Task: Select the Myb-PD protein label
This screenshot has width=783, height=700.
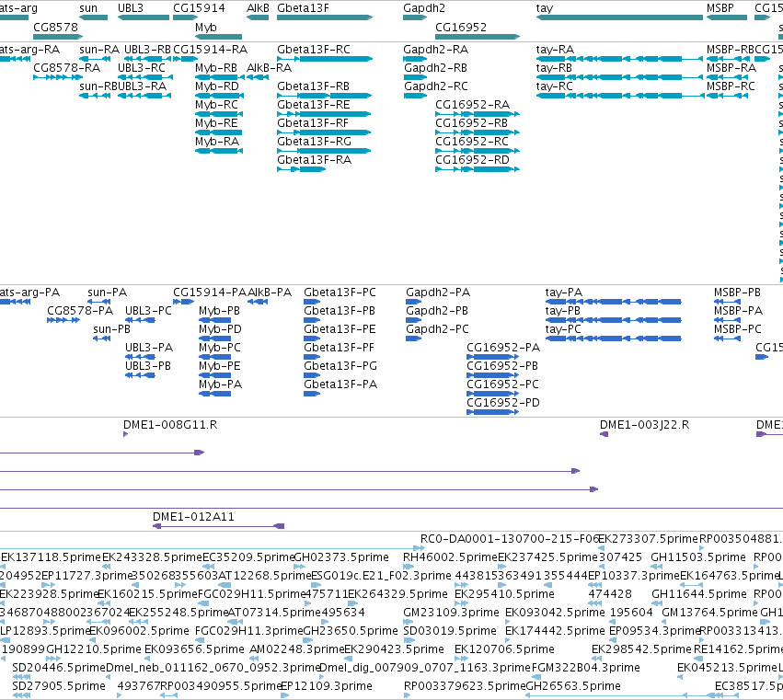Action: pyautogui.click(x=220, y=329)
